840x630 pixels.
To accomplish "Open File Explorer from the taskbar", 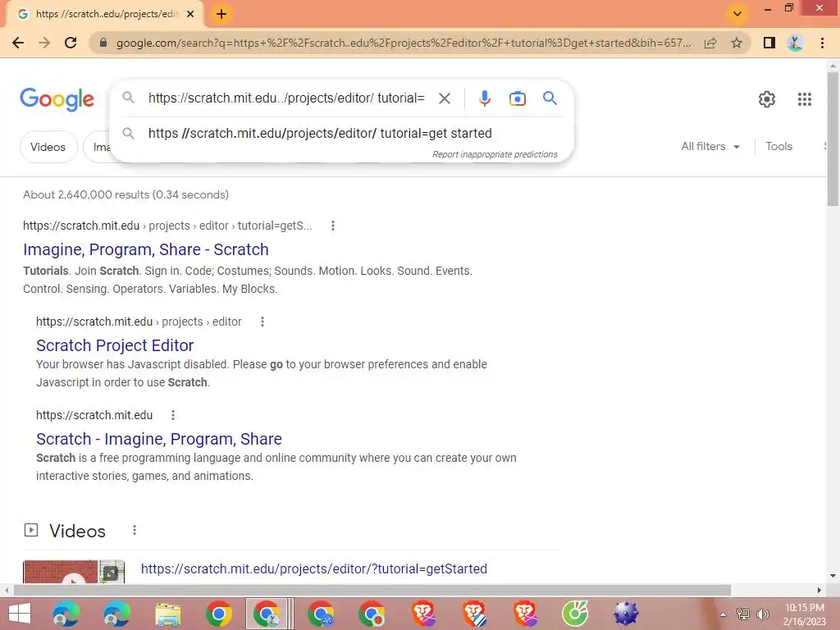I will coord(167,614).
